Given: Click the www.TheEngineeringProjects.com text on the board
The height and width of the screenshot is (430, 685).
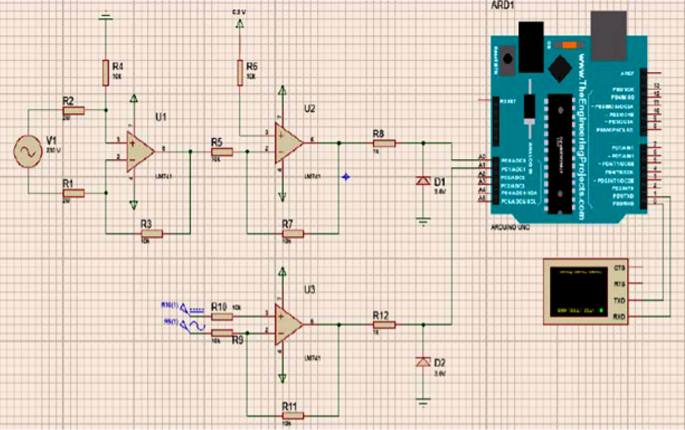Looking at the screenshot, I should [581, 137].
